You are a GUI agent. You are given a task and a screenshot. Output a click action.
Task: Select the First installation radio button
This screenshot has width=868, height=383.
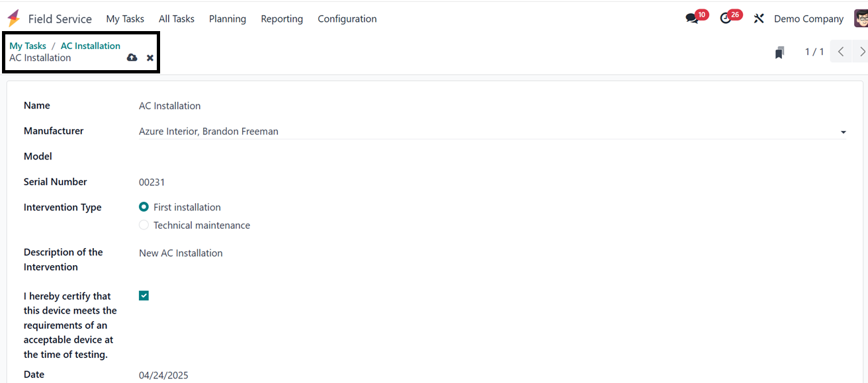(144, 207)
